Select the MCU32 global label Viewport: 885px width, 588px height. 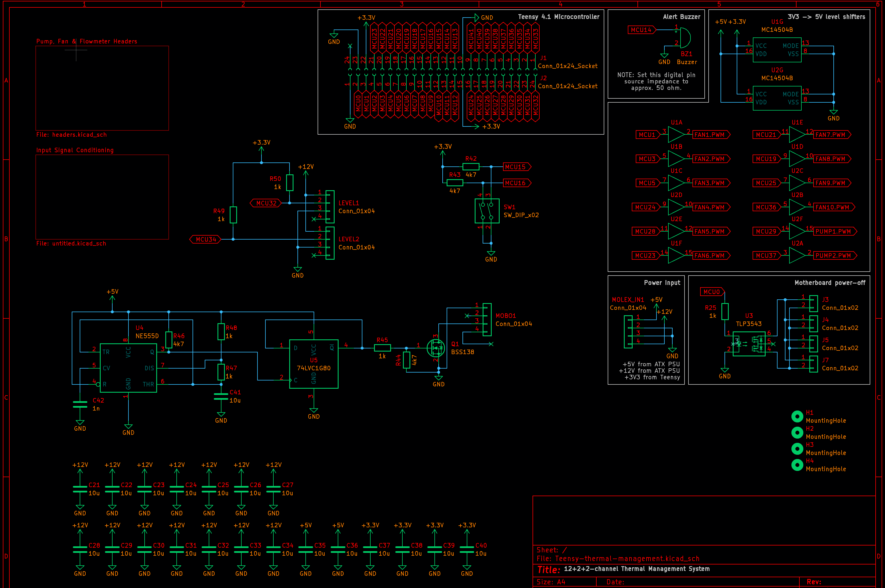(x=266, y=203)
